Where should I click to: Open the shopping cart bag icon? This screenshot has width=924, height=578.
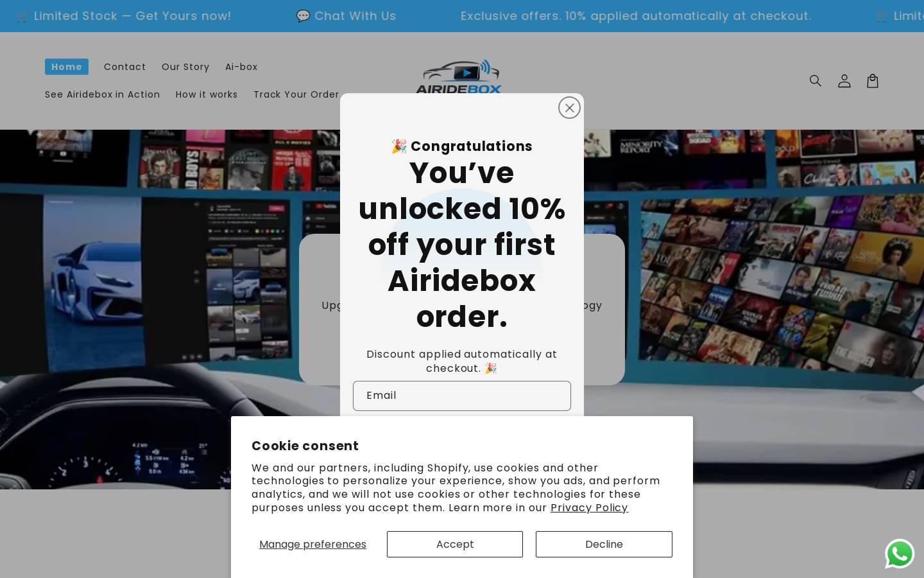click(x=873, y=81)
